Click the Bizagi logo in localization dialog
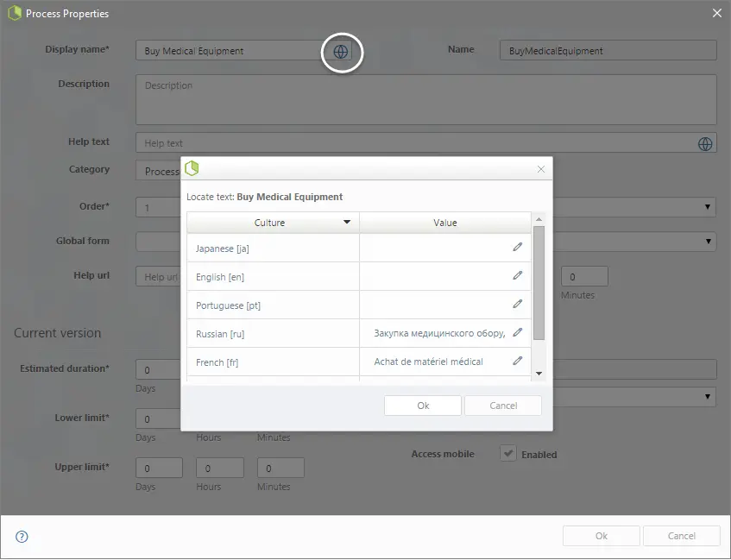Viewport: 731px width, 560px height. [x=192, y=168]
